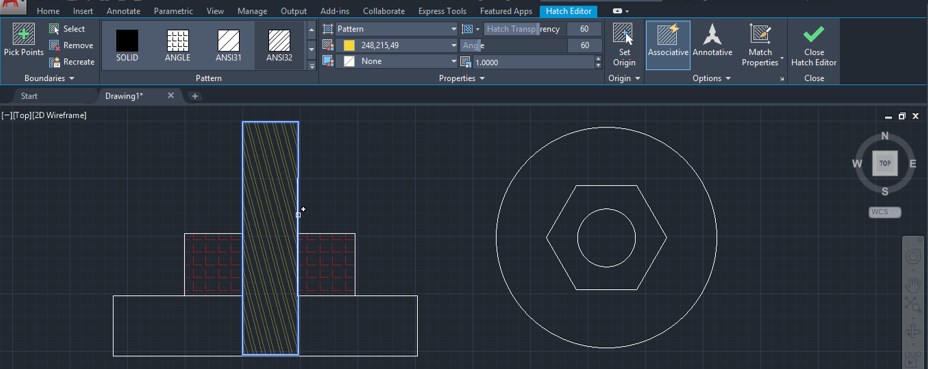Screen dimensions: 928x369
Task: Choose the ANSI32 hatch pattern
Action: (279, 45)
